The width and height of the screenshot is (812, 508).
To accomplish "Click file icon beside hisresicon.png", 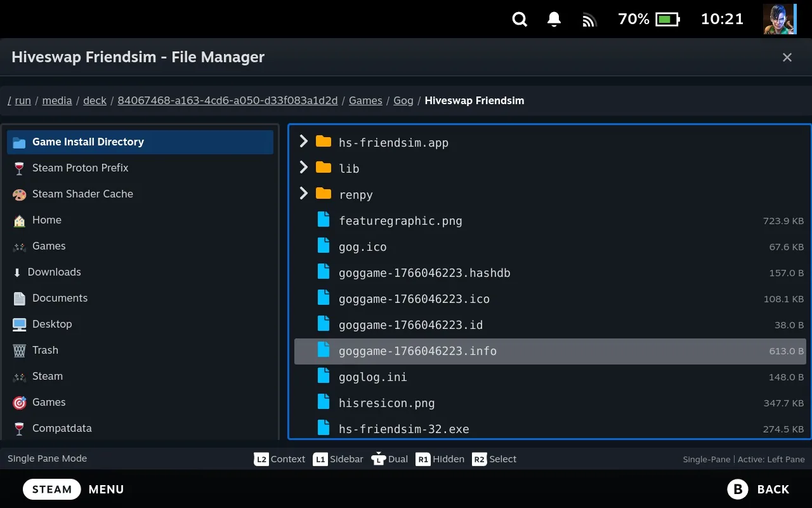I will 324,402.
